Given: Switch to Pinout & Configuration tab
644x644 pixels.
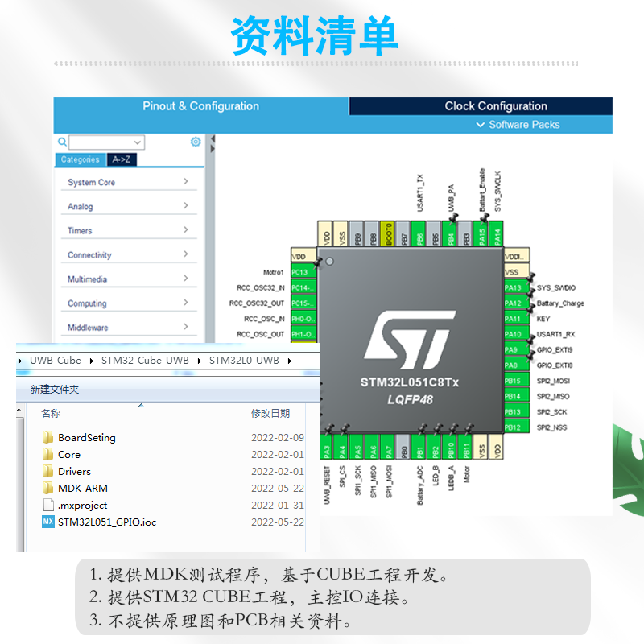Looking at the screenshot, I should tap(200, 106).
